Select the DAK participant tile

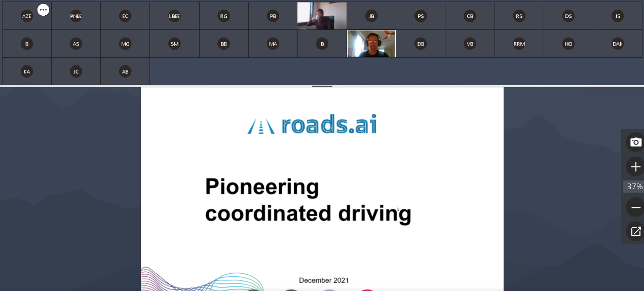[617, 44]
